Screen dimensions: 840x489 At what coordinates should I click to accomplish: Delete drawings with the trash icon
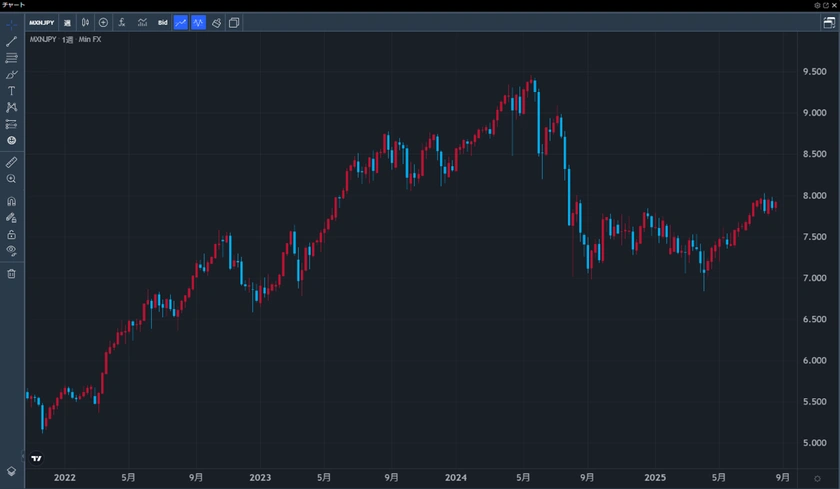[11, 273]
